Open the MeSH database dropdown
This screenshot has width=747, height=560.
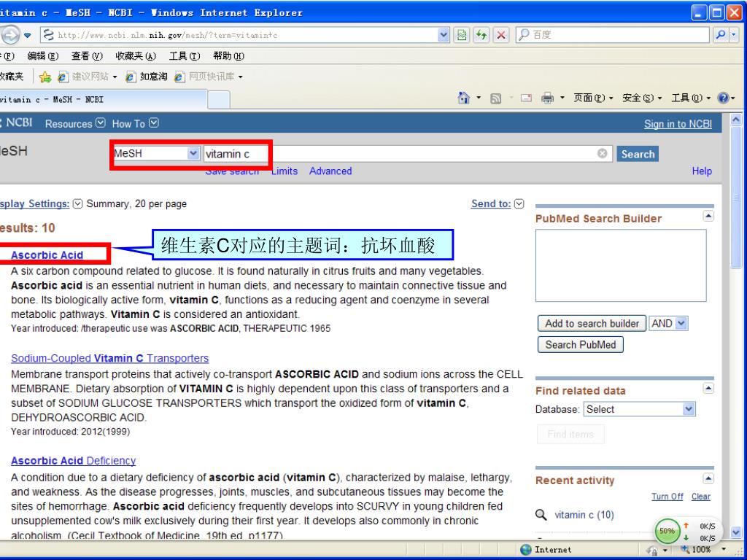point(193,153)
